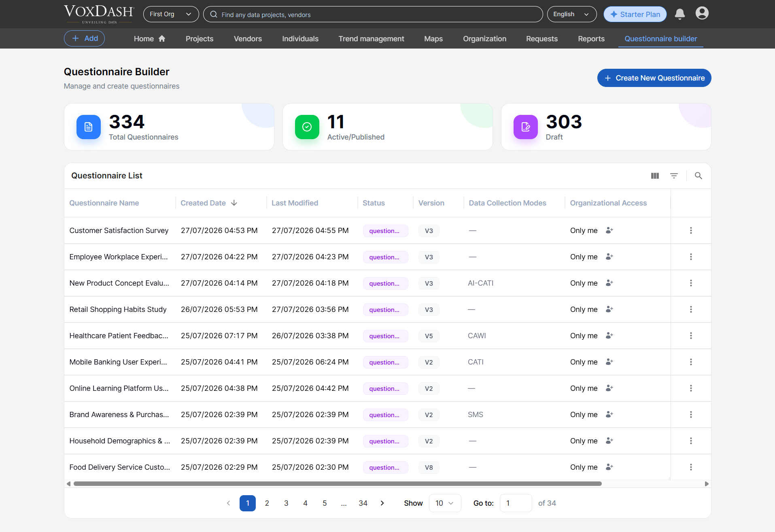Viewport: 775px width, 532px height.
Task: Click add-user icon for Healthcare Patient Feedback row
Action: [609, 336]
